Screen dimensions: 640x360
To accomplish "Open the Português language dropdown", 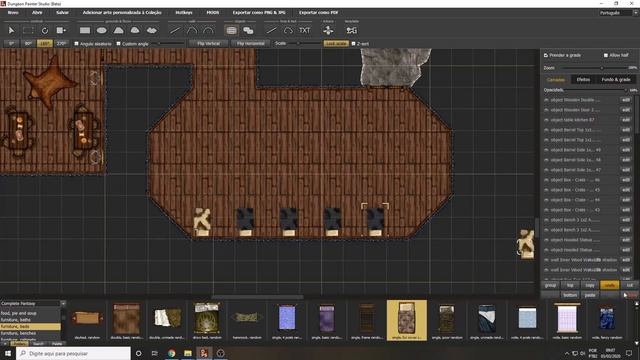I will click(x=618, y=13).
